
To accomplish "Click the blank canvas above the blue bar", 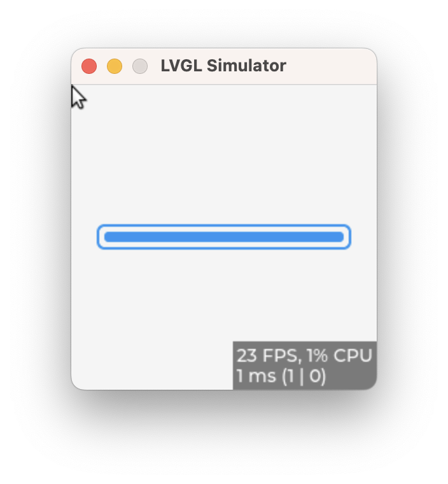I will [224, 154].
